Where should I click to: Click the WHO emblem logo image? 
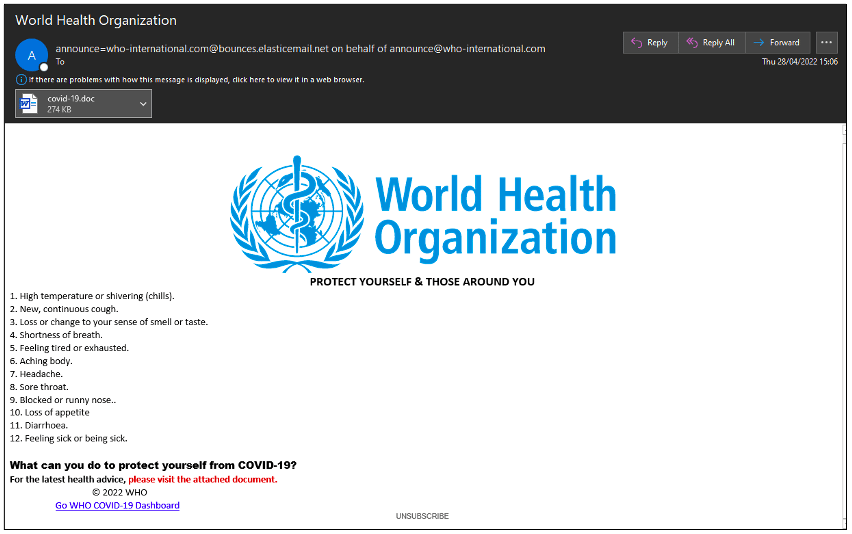[x=295, y=214]
